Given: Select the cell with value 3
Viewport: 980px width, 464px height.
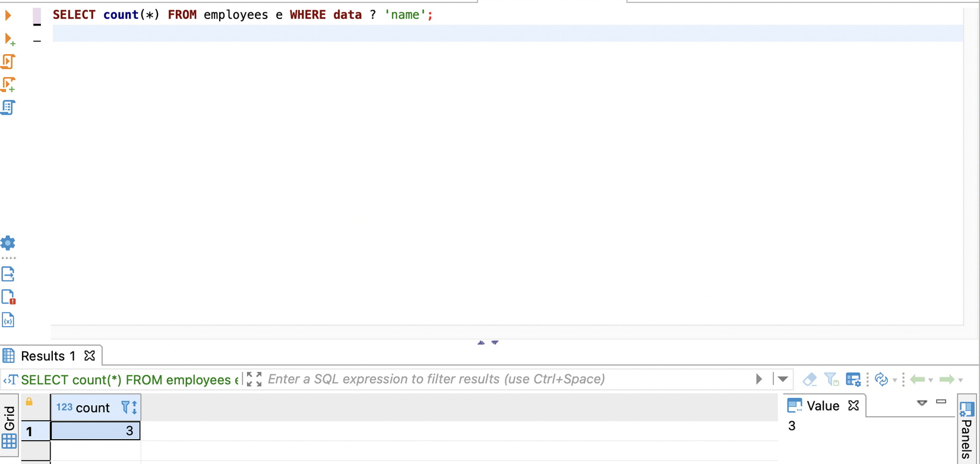Looking at the screenshot, I should pos(96,431).
